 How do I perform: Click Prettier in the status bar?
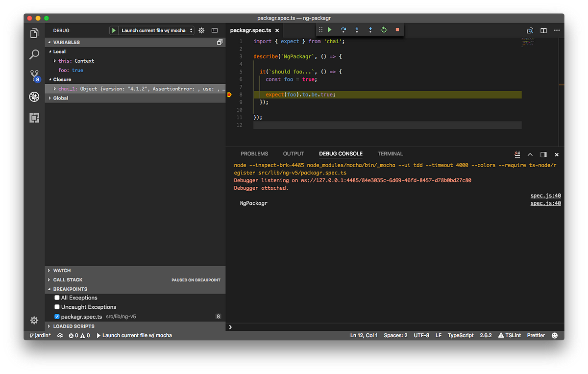536,335
